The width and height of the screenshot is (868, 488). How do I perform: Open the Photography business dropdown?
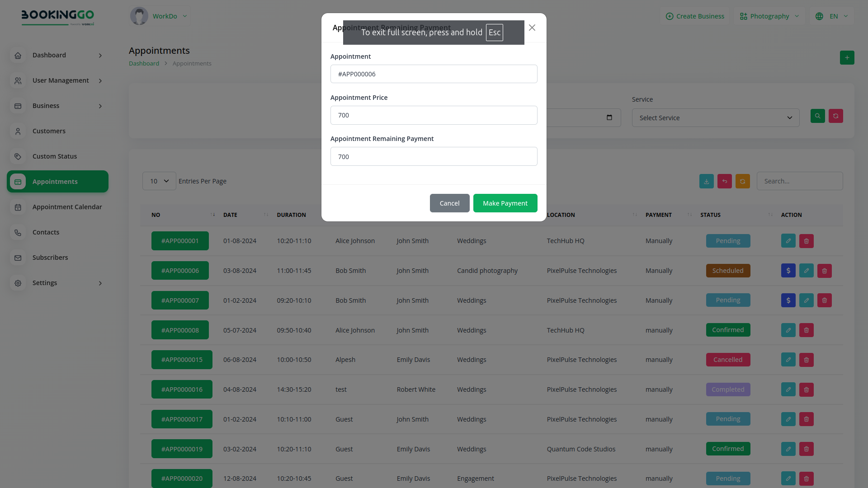(769, 16)
